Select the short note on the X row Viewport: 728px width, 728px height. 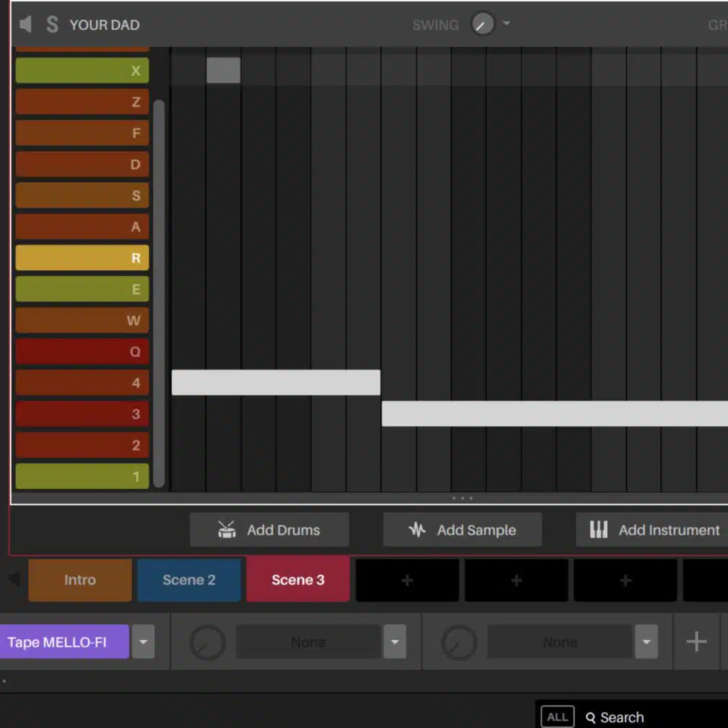[223, 70]
